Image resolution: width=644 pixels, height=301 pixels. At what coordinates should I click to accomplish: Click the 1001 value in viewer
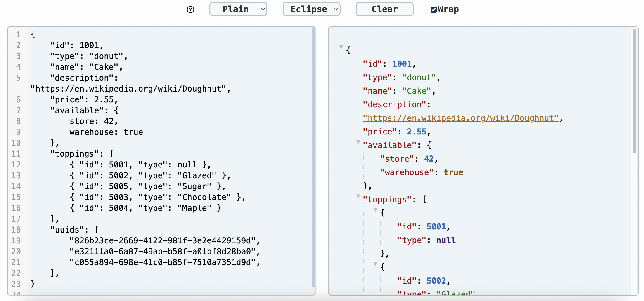402,64
